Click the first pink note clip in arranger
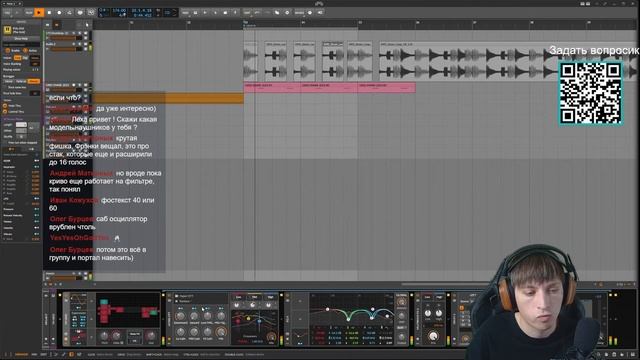Viewport: 640px width, 360px height. [x=272, y=87]
